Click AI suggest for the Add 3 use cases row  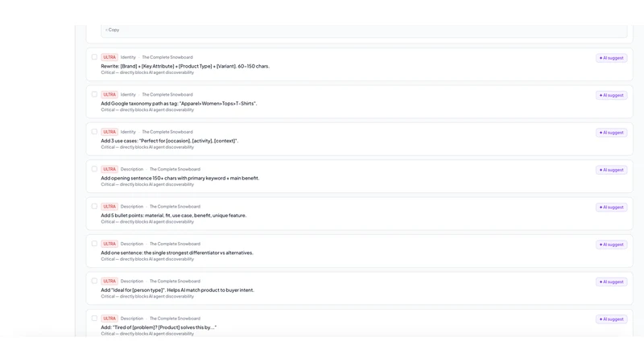[x=611, y=133]
